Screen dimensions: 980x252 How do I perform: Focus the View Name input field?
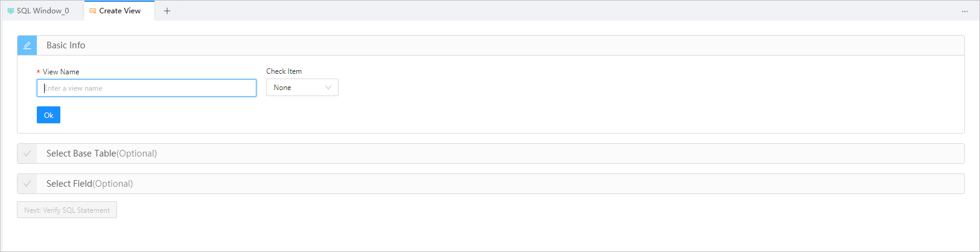[x=147, y=88]
